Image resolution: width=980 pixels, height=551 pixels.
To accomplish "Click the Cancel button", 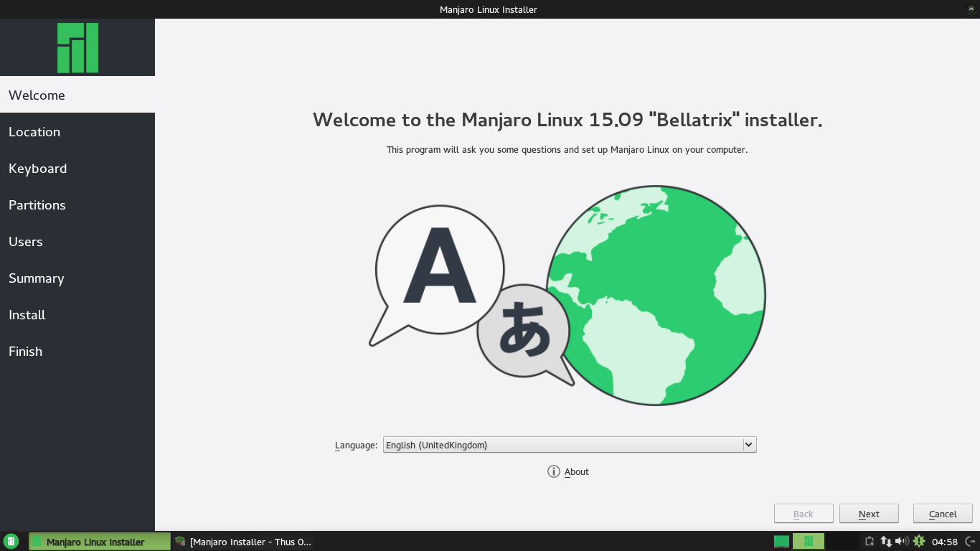I will coord(943,514).
